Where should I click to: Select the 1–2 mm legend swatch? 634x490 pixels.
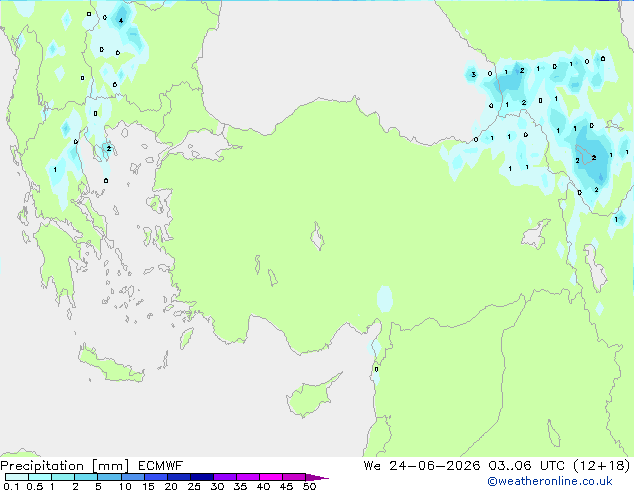coord(63,477)
